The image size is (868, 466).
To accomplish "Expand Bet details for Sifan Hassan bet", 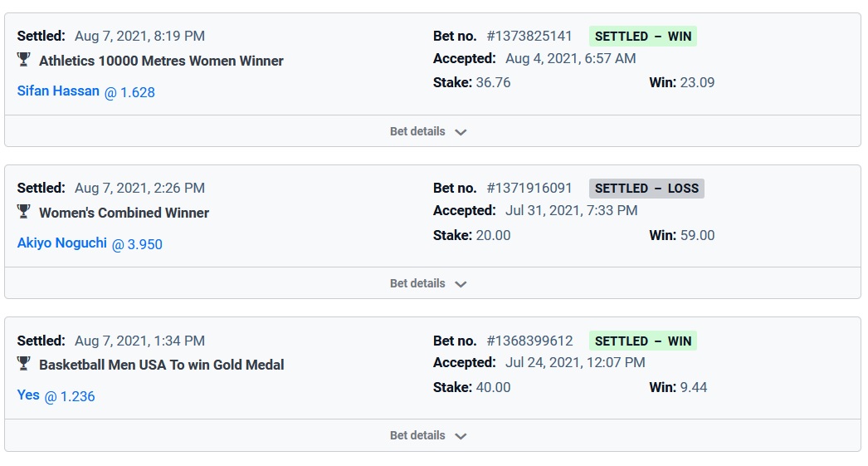I will (417, 131).
